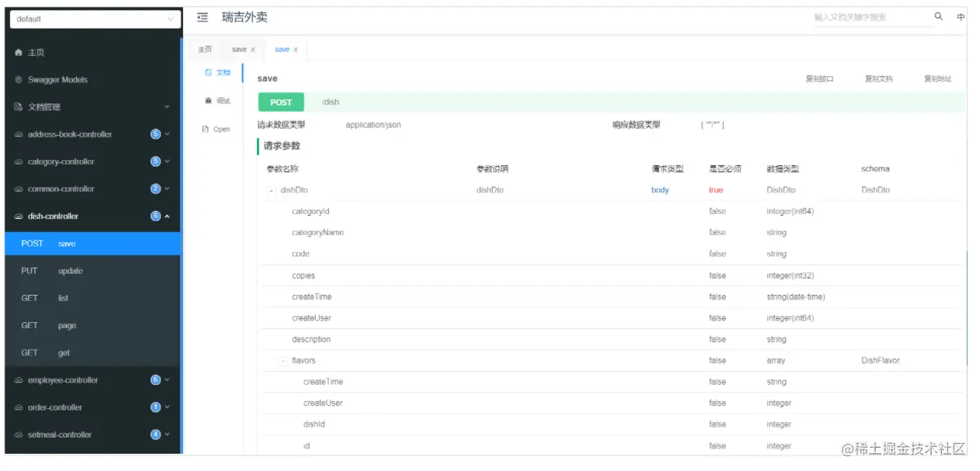
Task: Click 复制接口 button
Action: point(819,79)
